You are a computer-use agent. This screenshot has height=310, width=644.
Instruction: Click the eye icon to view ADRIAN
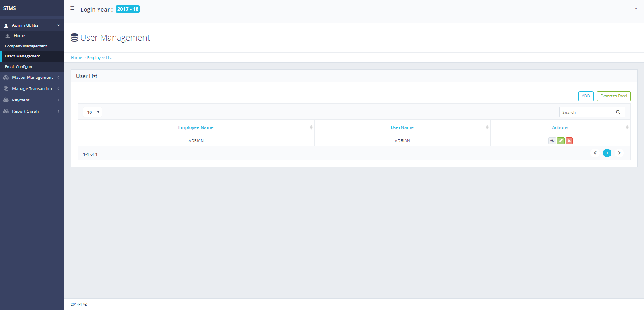[552, 141]
